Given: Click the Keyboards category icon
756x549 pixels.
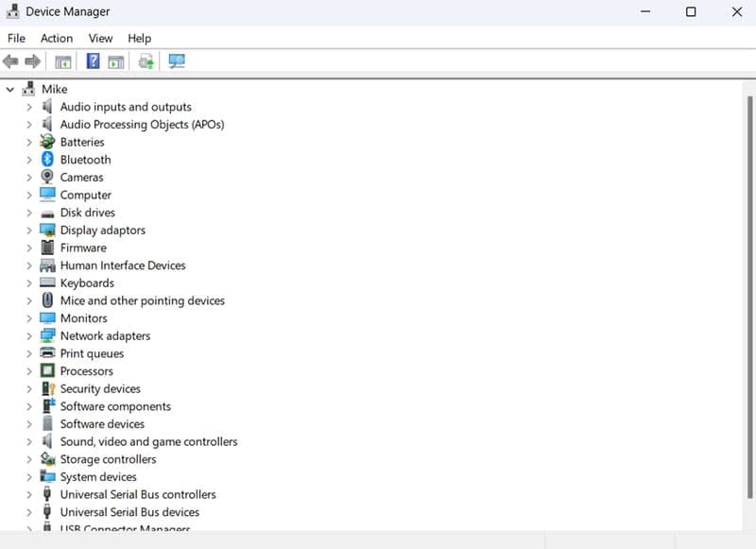Looking at the screenshot, I should 47,283.
